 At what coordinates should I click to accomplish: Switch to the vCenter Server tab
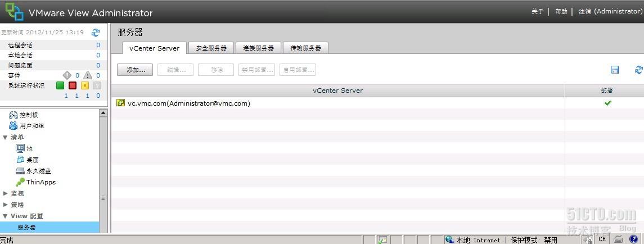pyautogui.click(x=155, y=48)
